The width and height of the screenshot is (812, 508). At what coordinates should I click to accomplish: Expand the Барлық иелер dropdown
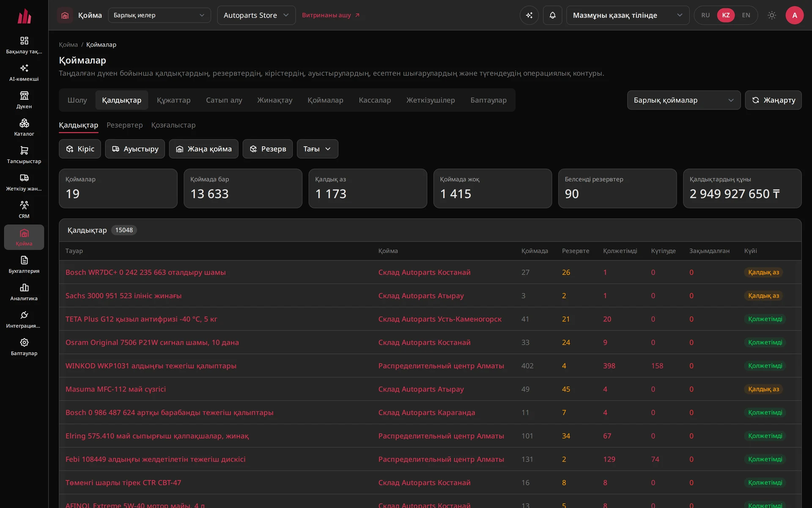point(159,15)
